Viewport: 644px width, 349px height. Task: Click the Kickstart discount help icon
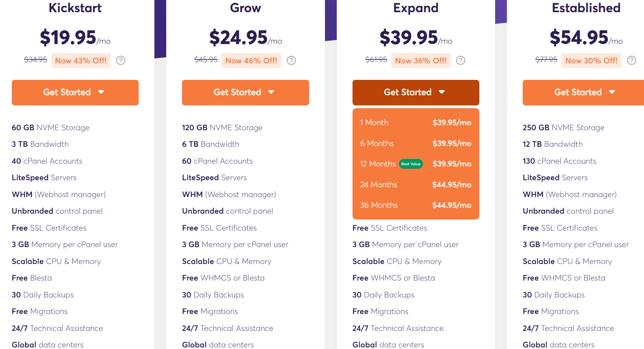(x=121, y=60)
